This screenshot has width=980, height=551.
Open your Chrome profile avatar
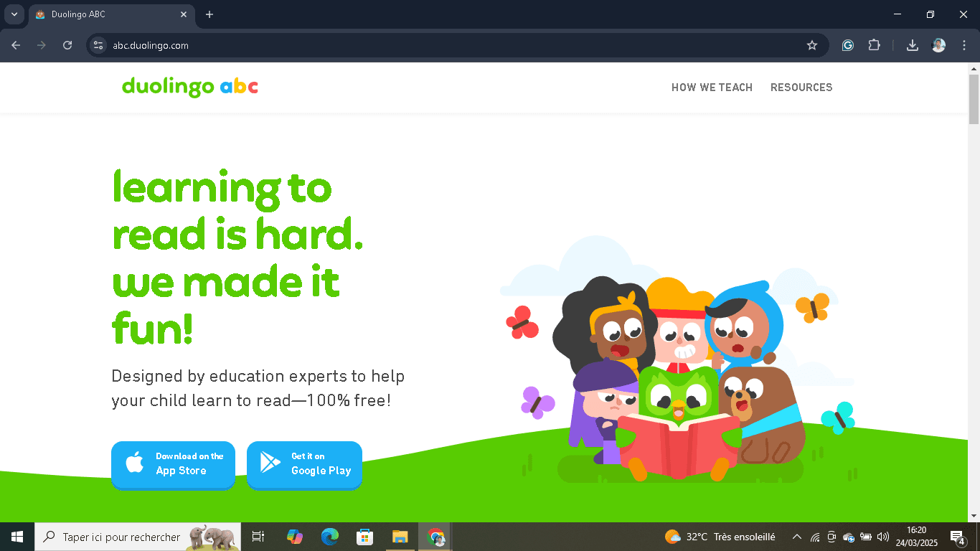pyautogui.click(x=938, y=44)
